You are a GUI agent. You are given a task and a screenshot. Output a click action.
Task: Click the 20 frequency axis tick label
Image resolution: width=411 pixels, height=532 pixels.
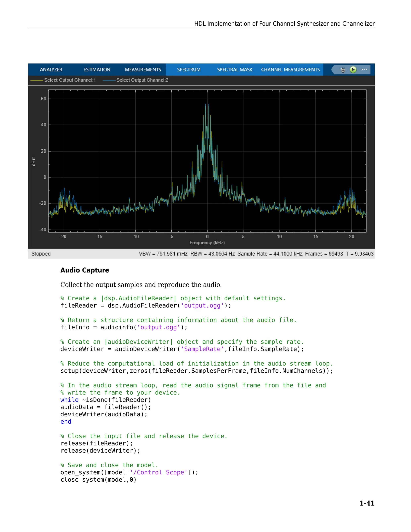351,236
